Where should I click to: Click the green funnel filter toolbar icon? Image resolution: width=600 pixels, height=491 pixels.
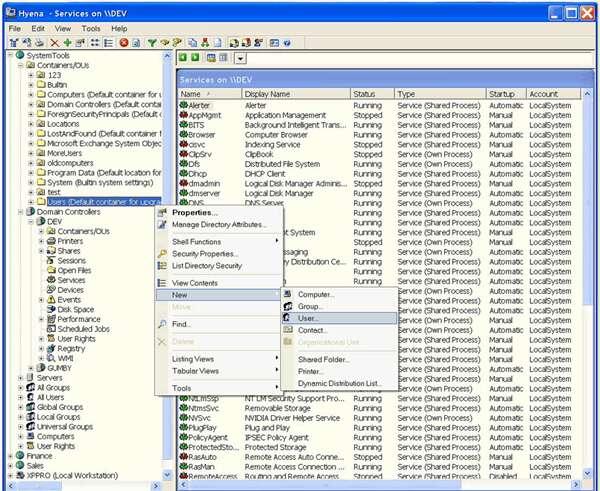pos(152,43)
